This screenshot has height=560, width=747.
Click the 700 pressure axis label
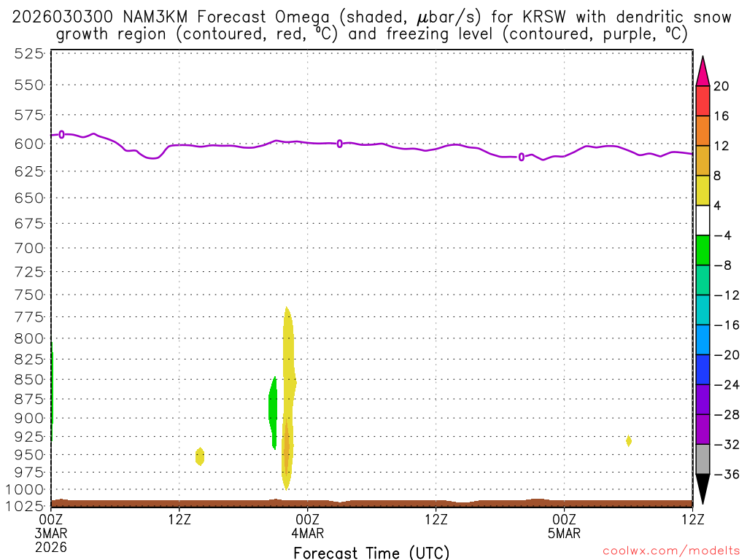click(28, 248)
